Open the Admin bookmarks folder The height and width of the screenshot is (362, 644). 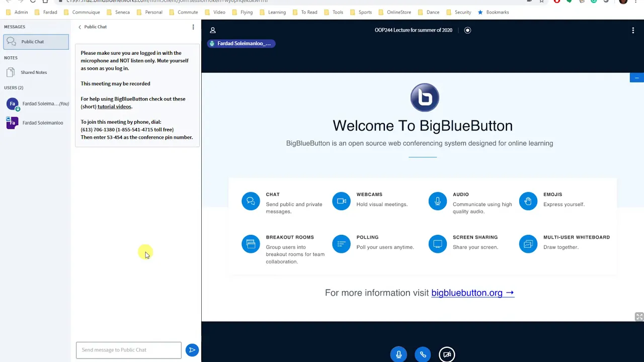(17, 12)
